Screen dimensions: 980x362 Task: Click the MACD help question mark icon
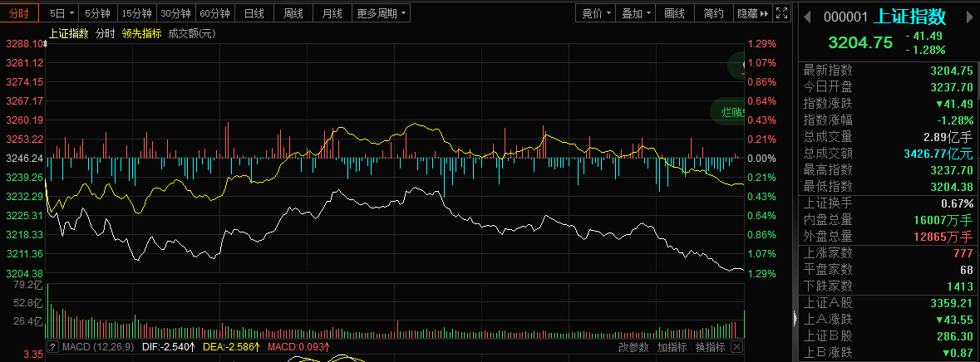point(52,346)
